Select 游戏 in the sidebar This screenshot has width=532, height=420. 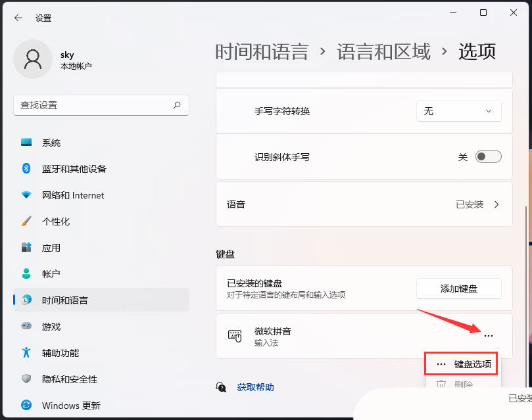pos(51,327)
